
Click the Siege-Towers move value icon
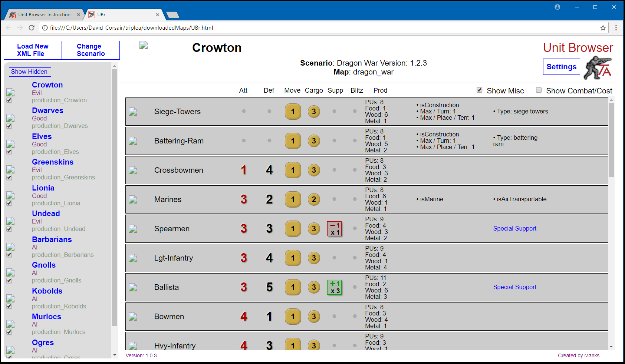(x=293, y=112)
